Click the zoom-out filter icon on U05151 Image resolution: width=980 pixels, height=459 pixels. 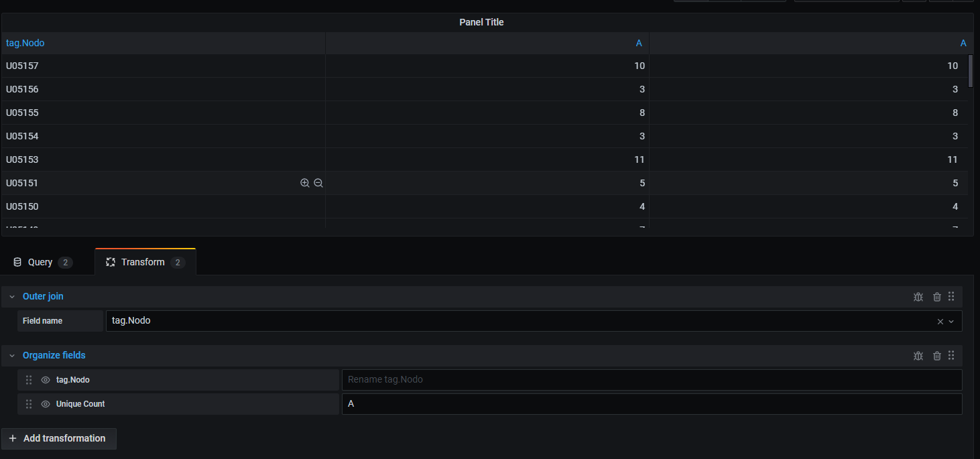tap(318, 183)
